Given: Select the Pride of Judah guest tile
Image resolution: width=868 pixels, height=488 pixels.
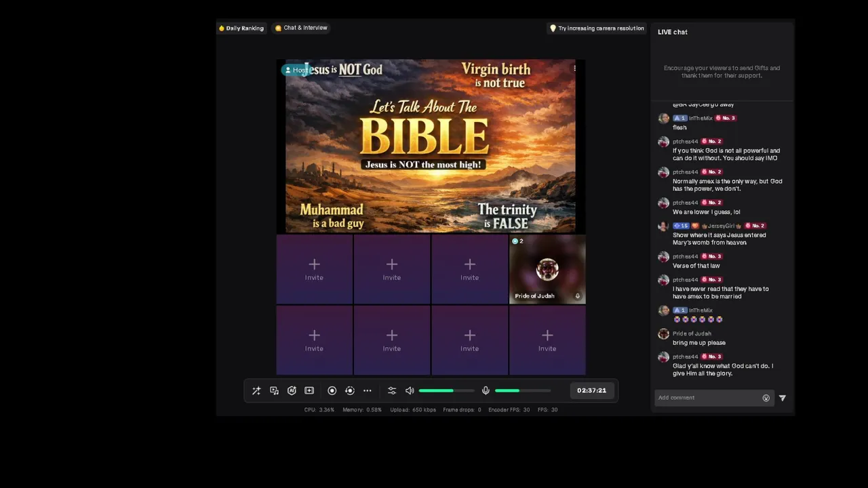Looking at the screenshot, I should pos(547,270).
